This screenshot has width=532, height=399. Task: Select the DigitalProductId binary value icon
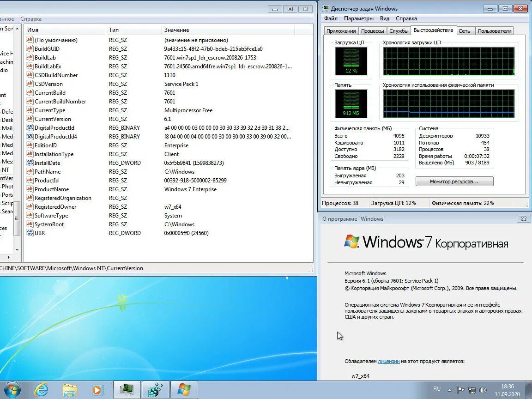click(30, 127)
